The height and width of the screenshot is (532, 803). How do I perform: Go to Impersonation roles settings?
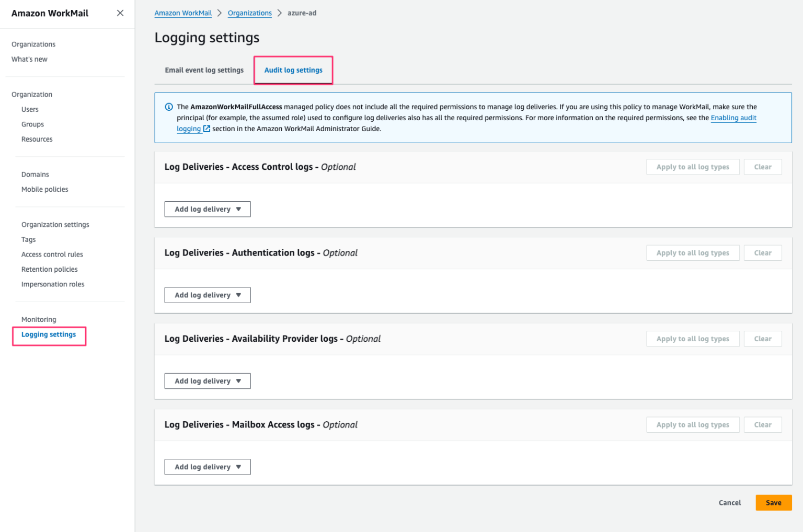point(53,284)
